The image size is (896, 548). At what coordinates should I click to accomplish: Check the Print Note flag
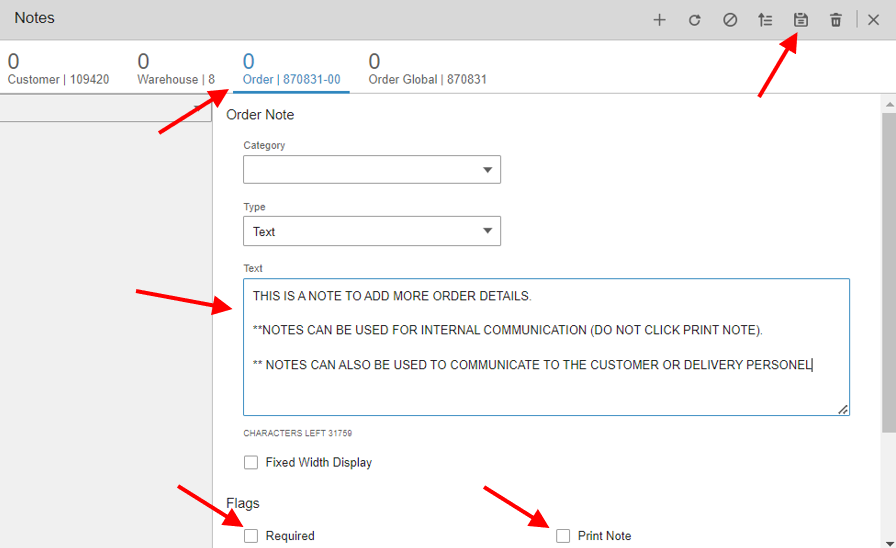[563, 535]
